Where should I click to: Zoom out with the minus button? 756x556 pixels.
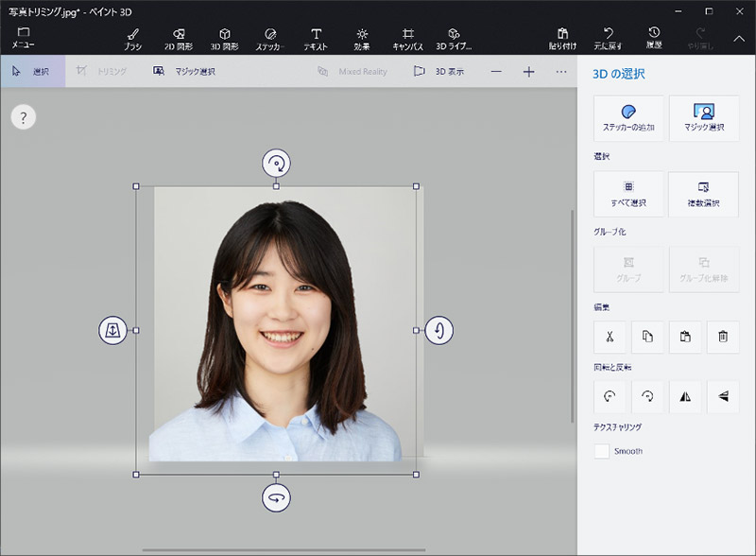496,71
